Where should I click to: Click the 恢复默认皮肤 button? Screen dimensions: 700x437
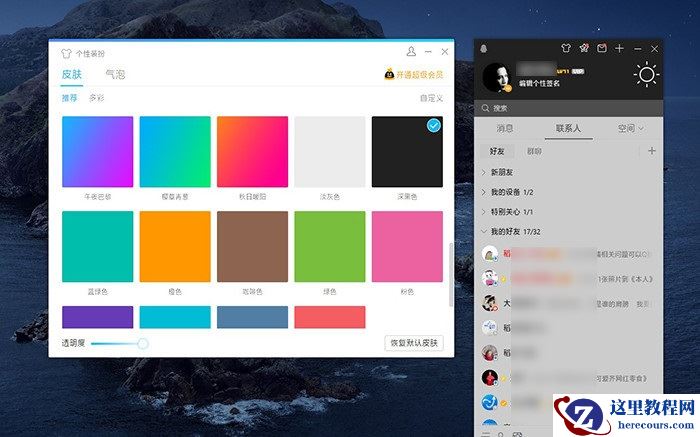(414, 343)
